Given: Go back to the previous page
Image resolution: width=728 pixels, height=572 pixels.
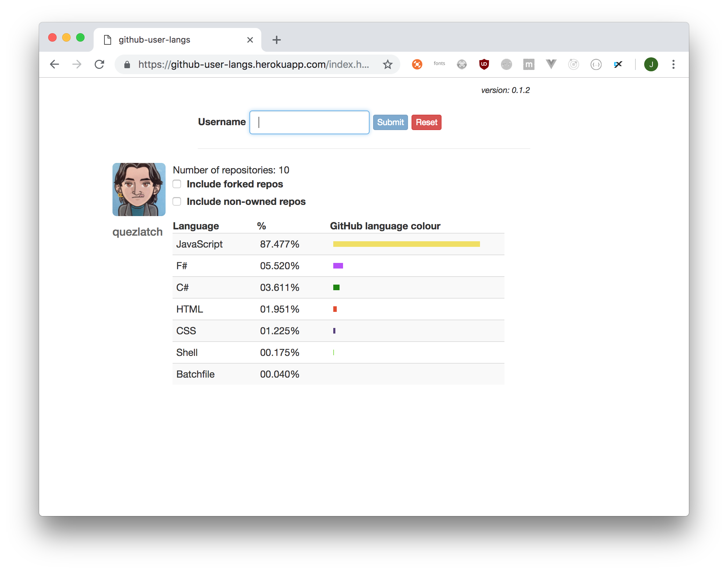Looking at the screenshot, I should (54, 64).
